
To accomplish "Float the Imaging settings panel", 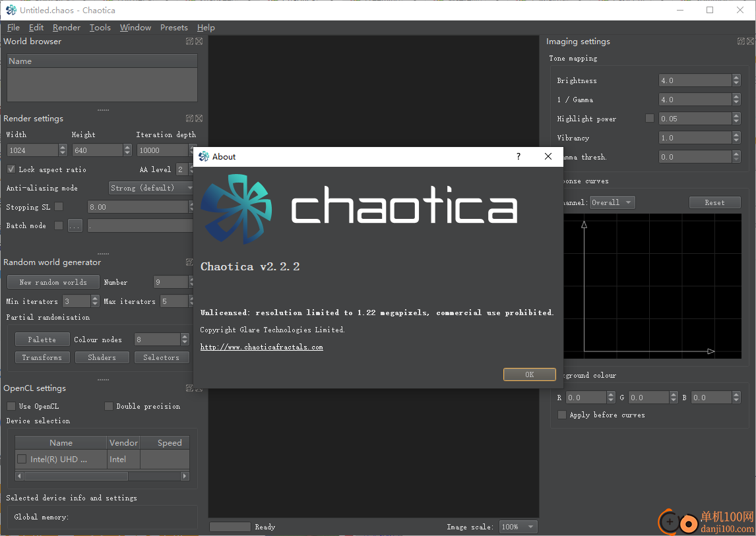I will (741, 42).
